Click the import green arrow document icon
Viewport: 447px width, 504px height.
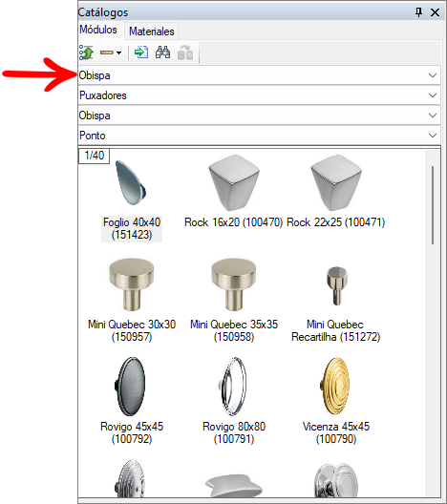[x=141, y=52]
